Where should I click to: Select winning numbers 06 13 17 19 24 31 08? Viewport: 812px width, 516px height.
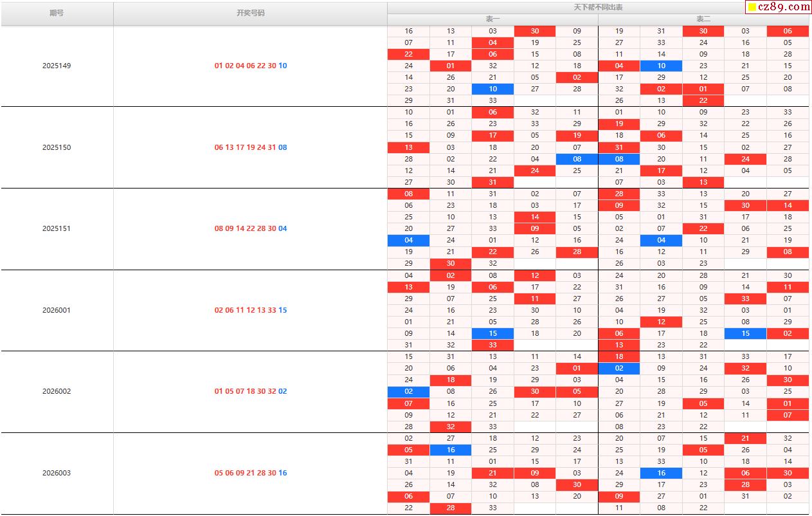tap(250, 147)
